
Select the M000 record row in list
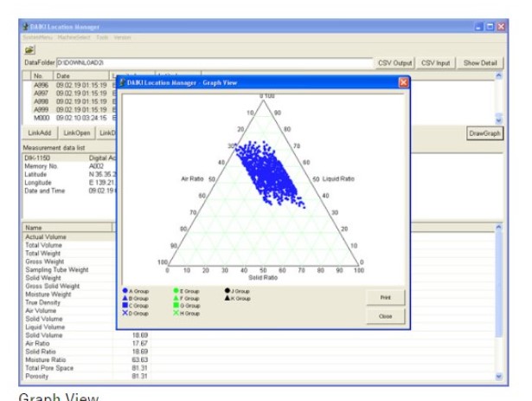(69, 118)
